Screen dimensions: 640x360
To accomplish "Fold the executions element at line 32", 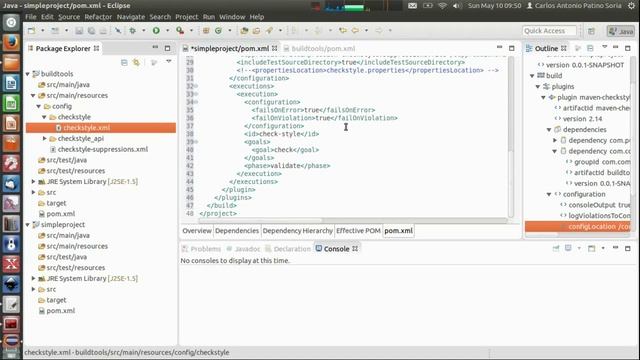I will pyautogui.click(x=196, y=86).
